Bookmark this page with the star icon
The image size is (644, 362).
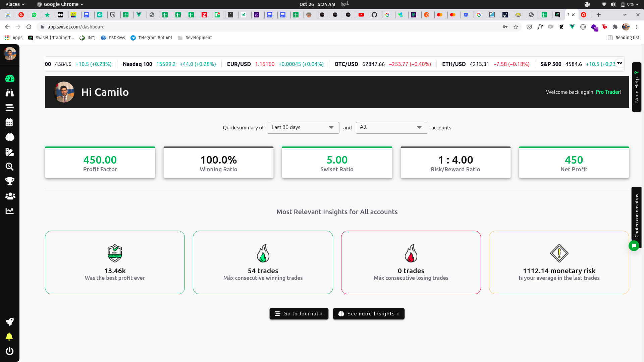point(516,27)
